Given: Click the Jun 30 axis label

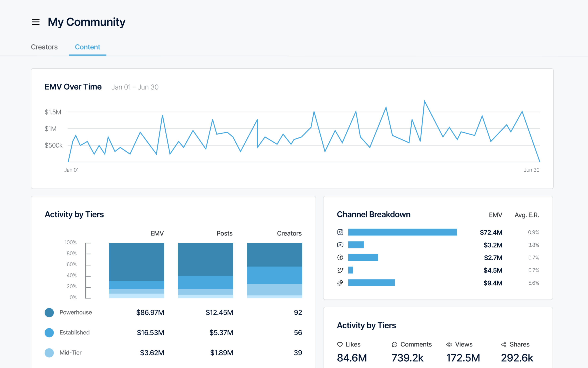Looking at the screenshot, I should pos(532,170).
